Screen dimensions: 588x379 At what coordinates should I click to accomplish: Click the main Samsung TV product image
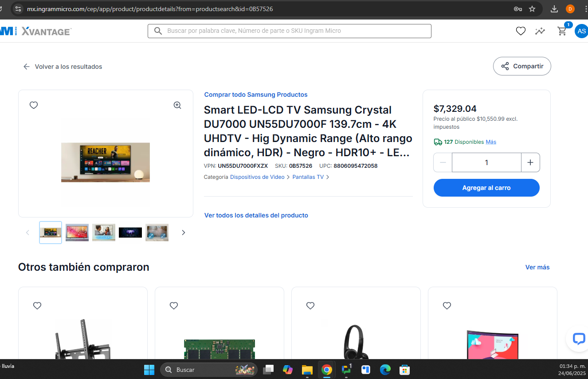click(x=106, y=162)
